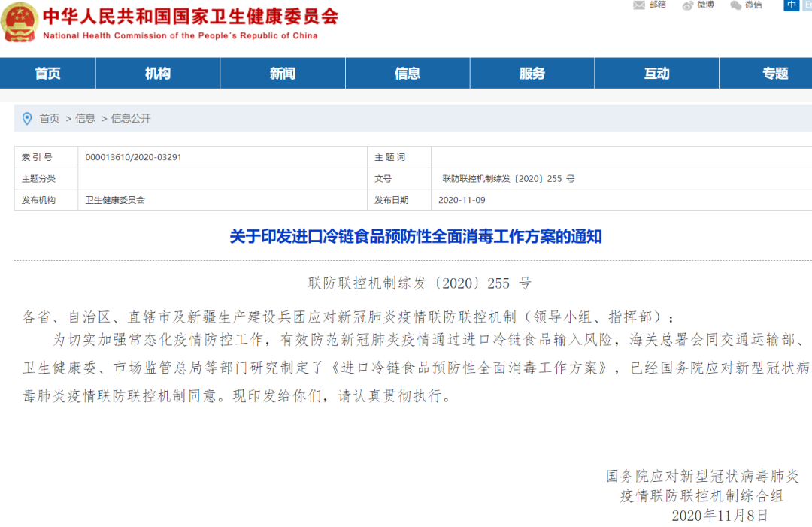The height and width of the screenshot is (527, 812).
Task: Switch language to Chinese (中) button
Action: (x=792, y=5)
